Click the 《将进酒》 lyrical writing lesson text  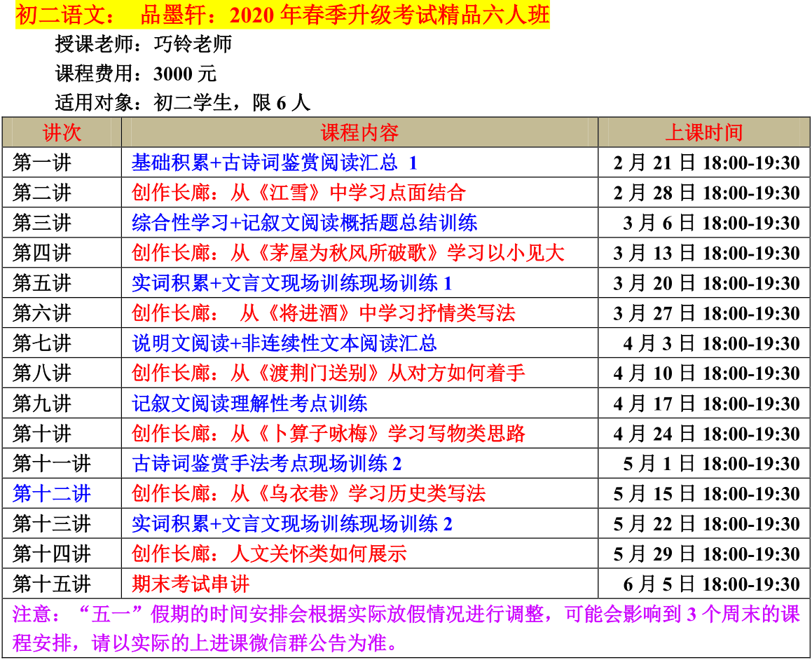coord(323,313)
